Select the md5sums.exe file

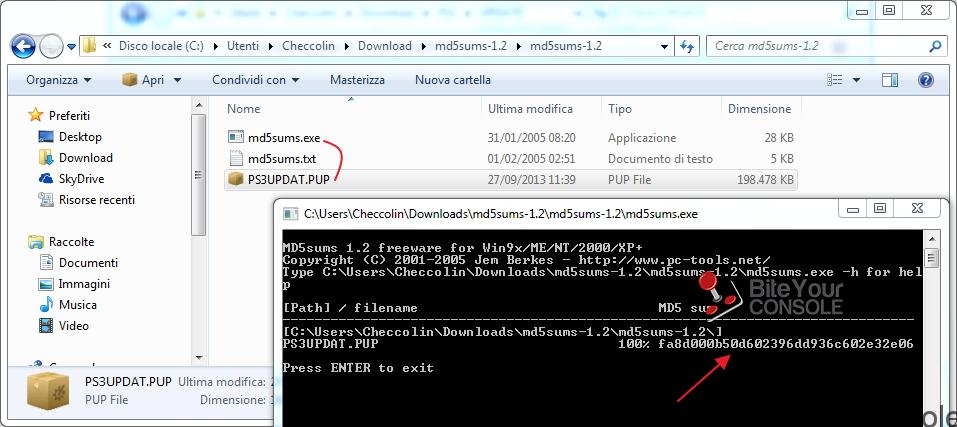(284, 138)
